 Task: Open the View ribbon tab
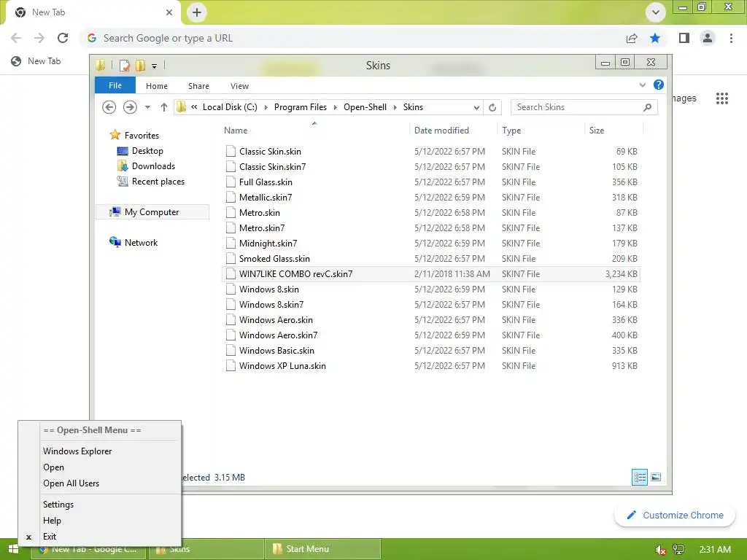[239, 86]
